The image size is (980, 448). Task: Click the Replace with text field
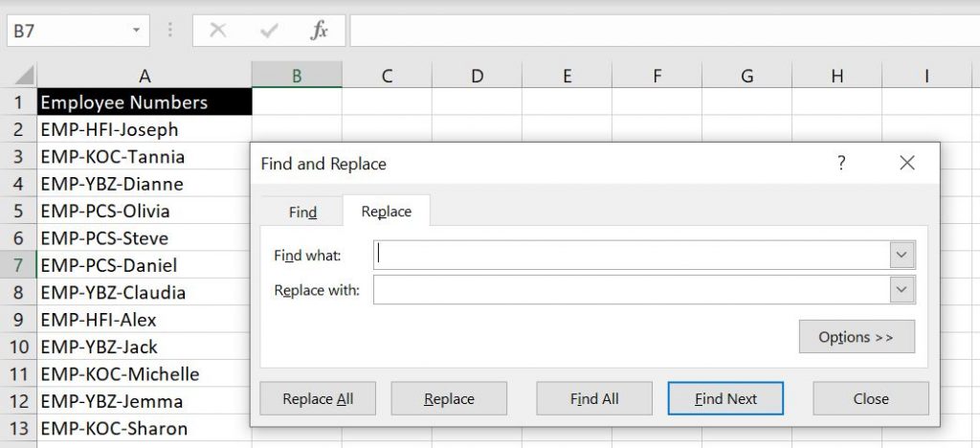point(632,290)
